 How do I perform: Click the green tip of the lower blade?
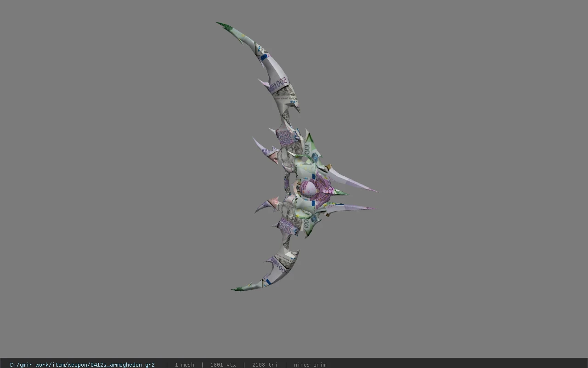point(237,288)
